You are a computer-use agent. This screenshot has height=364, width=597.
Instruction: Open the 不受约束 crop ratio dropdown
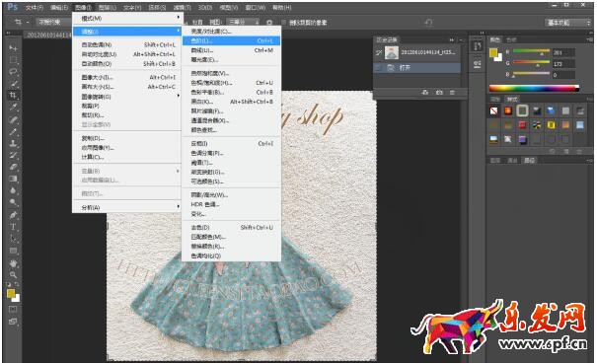click(x=54, y=22)
